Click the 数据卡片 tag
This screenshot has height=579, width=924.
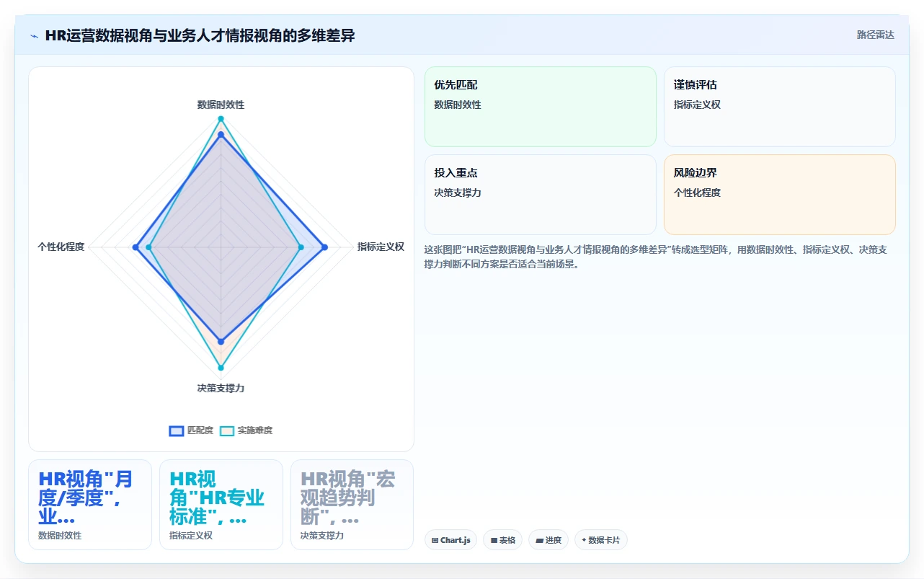pos(601,540)
